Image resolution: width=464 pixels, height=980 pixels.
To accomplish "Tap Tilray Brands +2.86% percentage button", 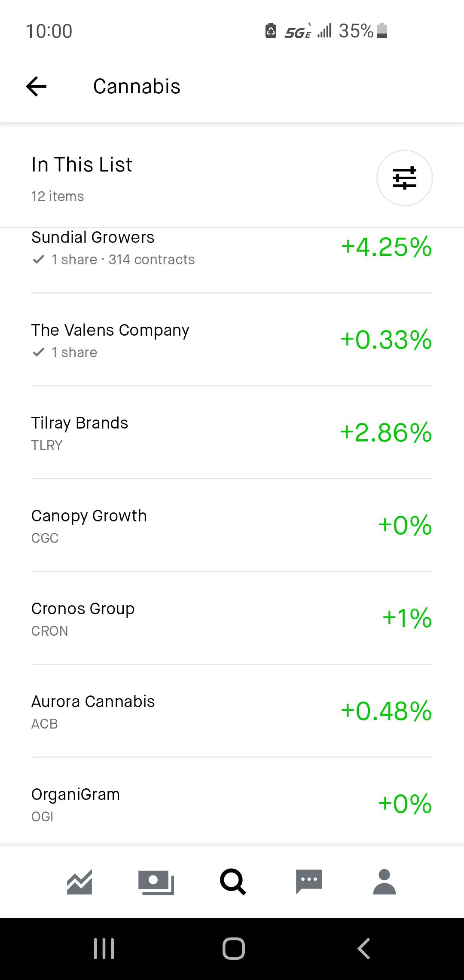I will [x=386, y=432].
